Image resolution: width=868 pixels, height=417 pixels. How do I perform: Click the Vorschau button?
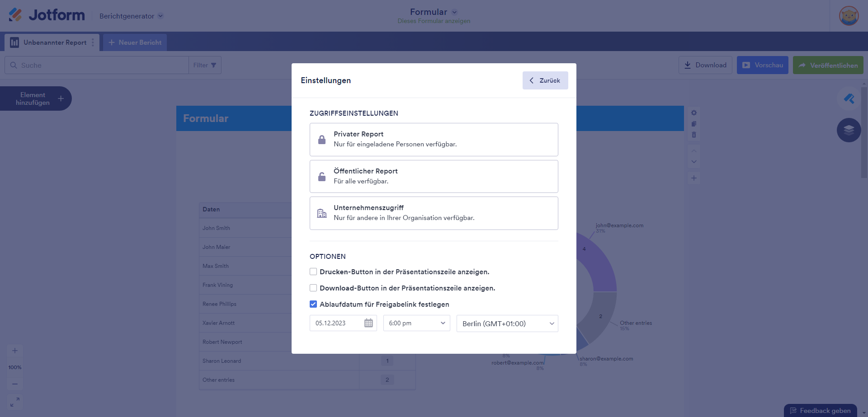[x=763, y=65]
